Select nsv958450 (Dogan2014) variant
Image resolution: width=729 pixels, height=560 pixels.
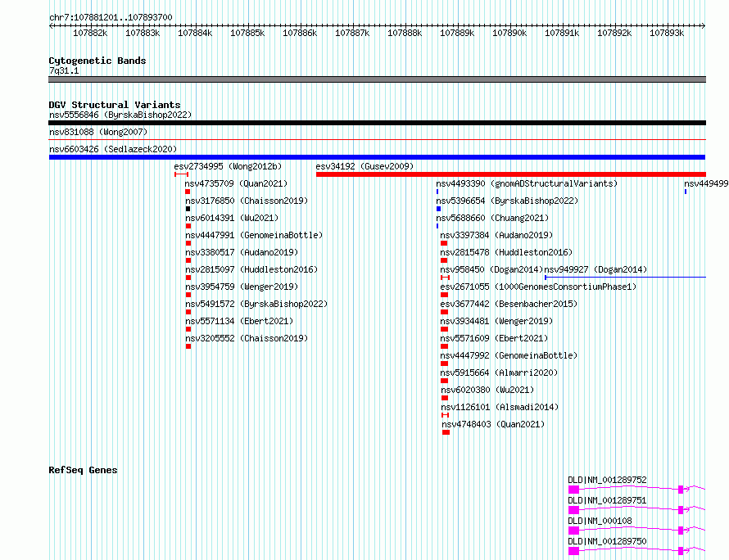pyautogui.click(x=491, y=269)
